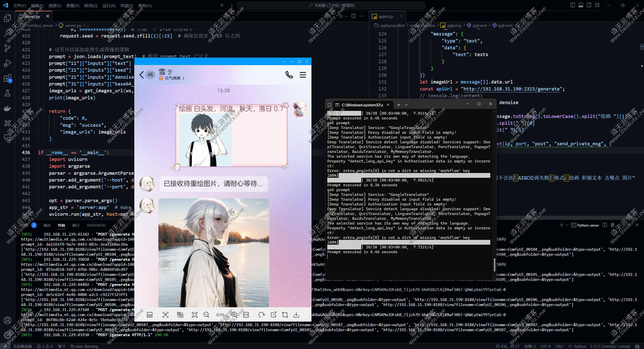Switch to the 端口 panel tab

pos(76,225)
